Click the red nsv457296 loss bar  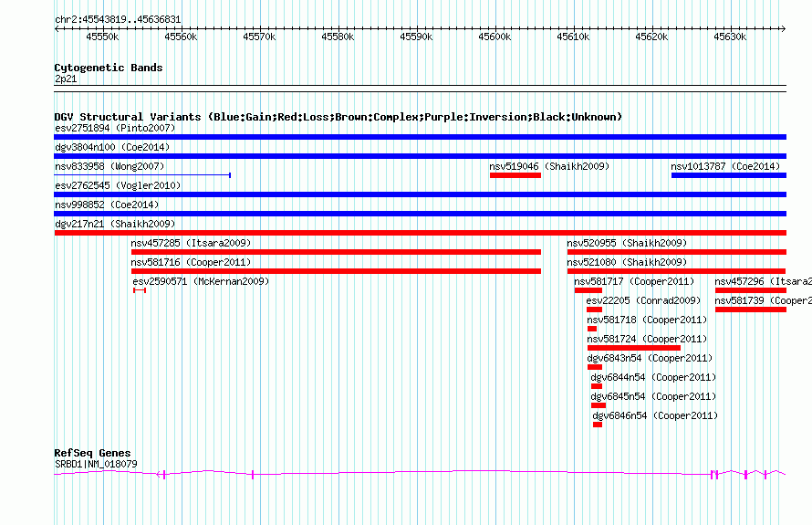pos(751,290)
